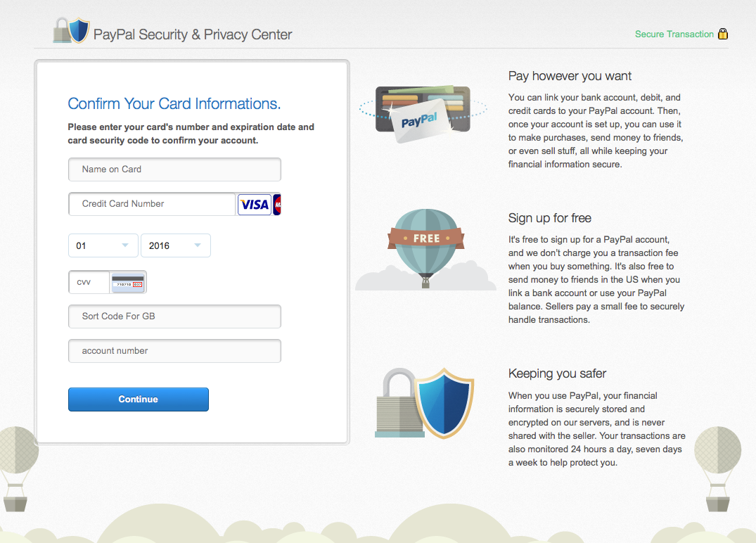756x543 pixels.
Task: Click the Sort Code For GB field
Action: coord(174,317)
